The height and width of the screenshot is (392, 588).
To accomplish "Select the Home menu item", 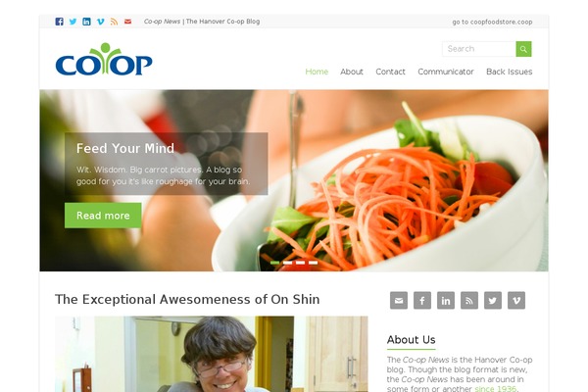I will (317, 72).
